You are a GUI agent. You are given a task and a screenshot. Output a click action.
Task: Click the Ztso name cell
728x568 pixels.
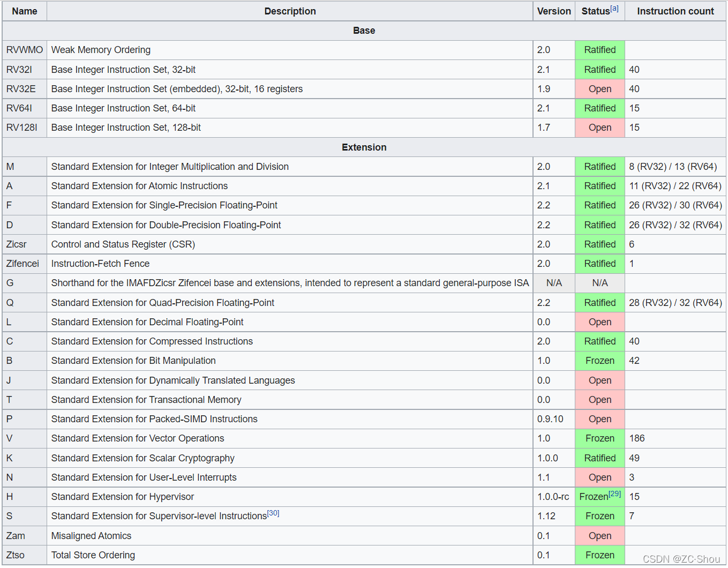(25, 555)
